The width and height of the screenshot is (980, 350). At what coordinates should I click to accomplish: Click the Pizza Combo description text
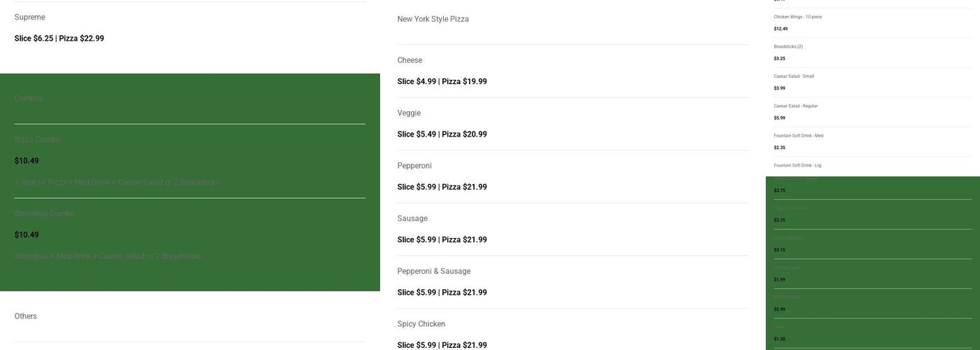117,183
